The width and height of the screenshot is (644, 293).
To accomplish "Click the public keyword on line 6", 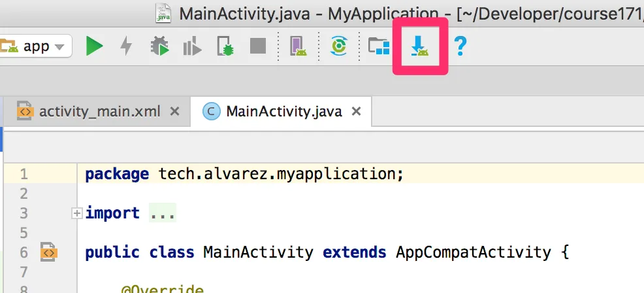I will point(112,252).
